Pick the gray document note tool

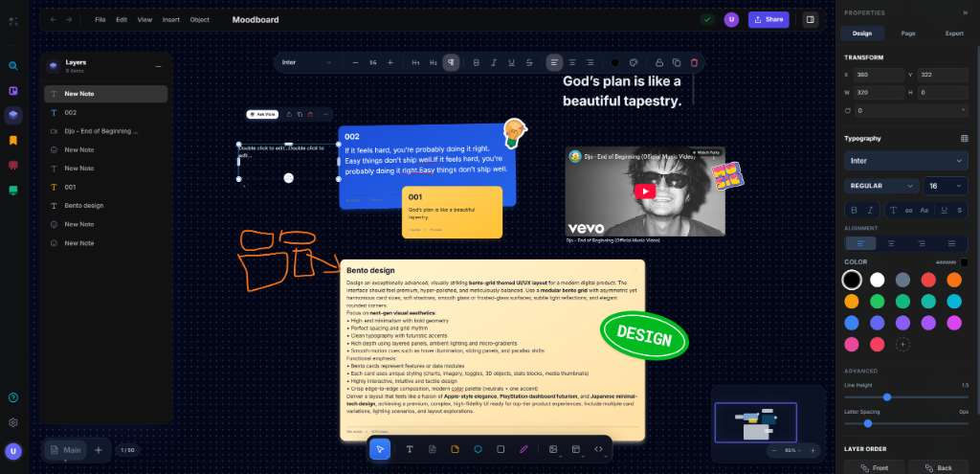pos(433,449)
